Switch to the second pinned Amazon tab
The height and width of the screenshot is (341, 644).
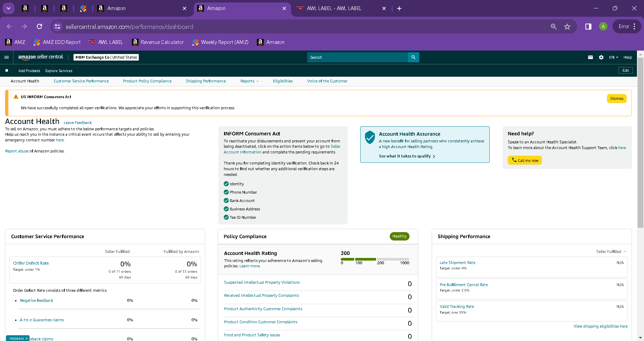tap(45, 8)
